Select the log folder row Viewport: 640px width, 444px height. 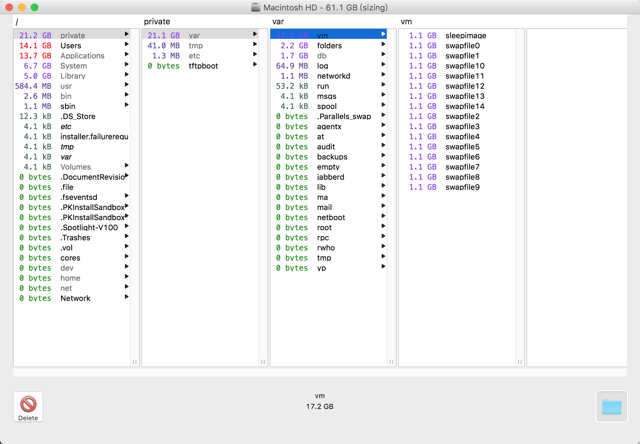pyautogui.click(x=329, y=66)
